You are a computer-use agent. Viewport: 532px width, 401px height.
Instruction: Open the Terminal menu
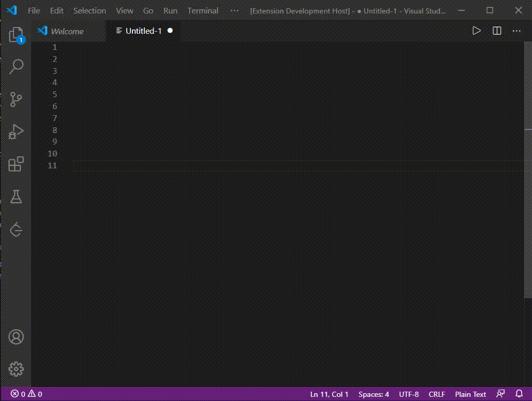203,10
